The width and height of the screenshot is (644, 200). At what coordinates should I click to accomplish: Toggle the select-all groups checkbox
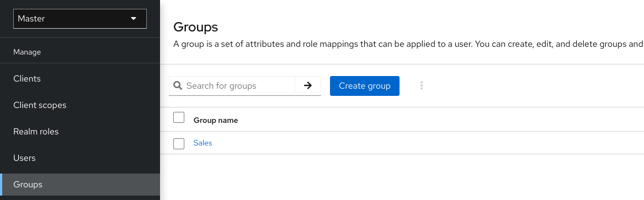pos(179,117)
